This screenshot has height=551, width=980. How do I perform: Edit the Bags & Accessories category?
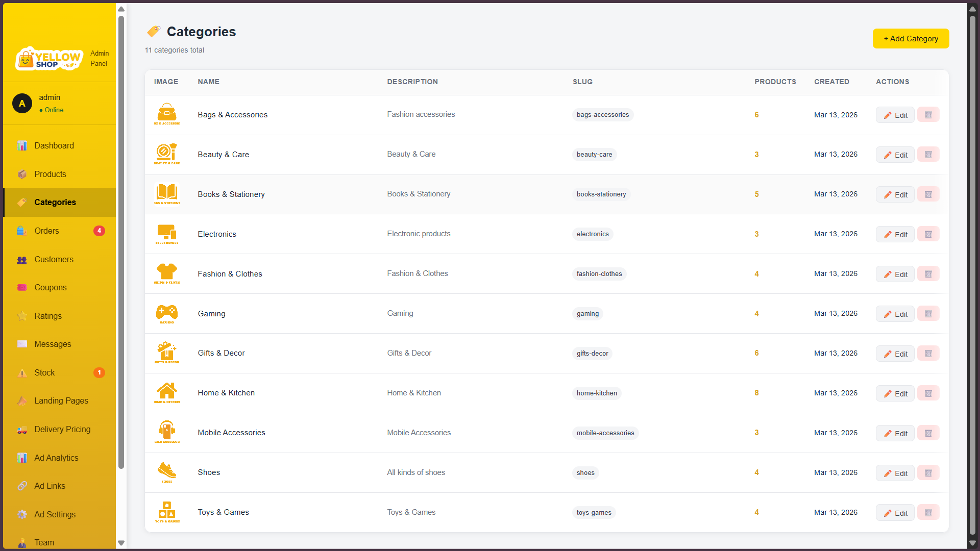pyautogui.click(x=895, y=115)
